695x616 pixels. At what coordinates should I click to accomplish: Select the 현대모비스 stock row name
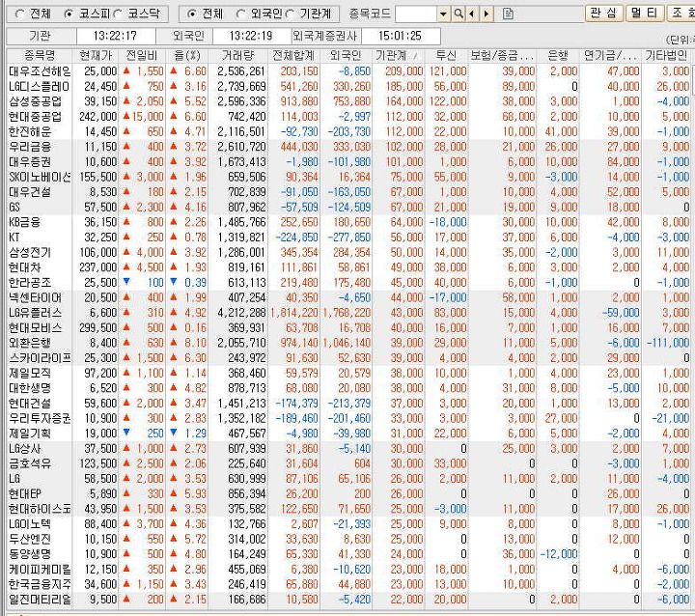[x=35, y=327]
